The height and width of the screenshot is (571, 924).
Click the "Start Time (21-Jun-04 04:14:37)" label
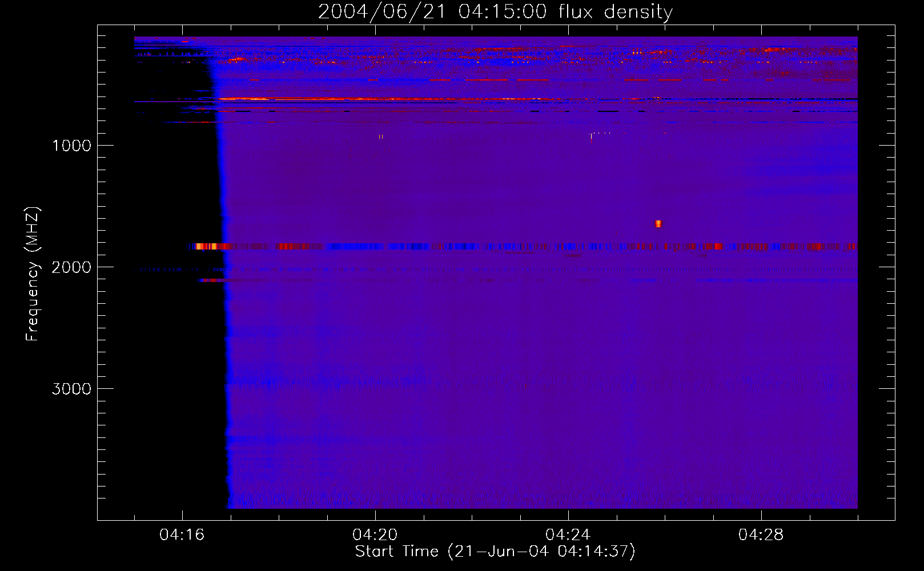click(x=495, y=552)
